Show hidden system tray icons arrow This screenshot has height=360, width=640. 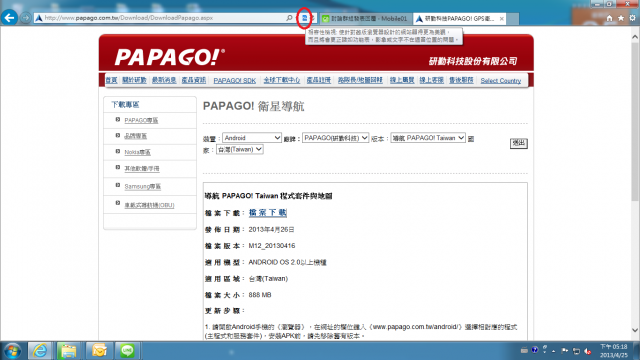(x=554, y=351)
